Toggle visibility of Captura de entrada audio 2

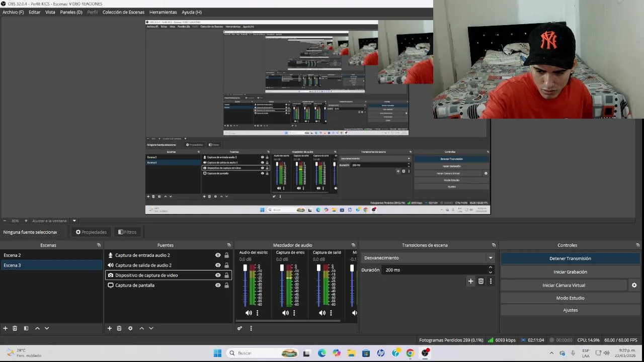click(x=218, y=255)
